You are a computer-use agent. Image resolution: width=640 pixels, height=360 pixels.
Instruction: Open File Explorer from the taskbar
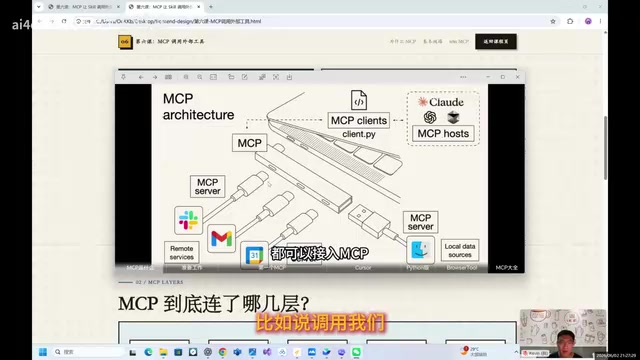163,352
